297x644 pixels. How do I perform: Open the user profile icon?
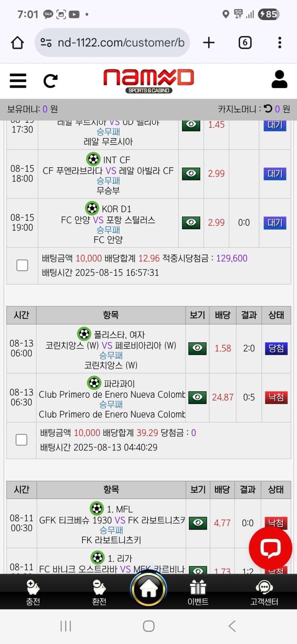click(x=279, y=79)
